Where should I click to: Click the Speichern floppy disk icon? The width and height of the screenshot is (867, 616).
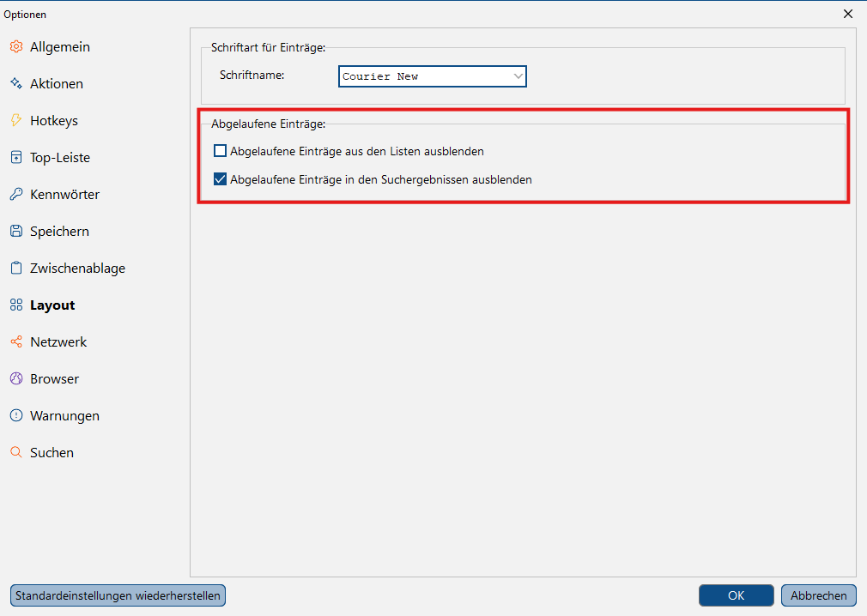(x=16, y=231)
